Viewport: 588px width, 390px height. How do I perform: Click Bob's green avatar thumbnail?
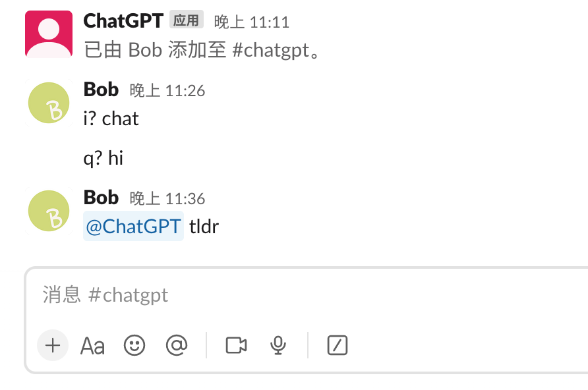[x=48, y=103]
